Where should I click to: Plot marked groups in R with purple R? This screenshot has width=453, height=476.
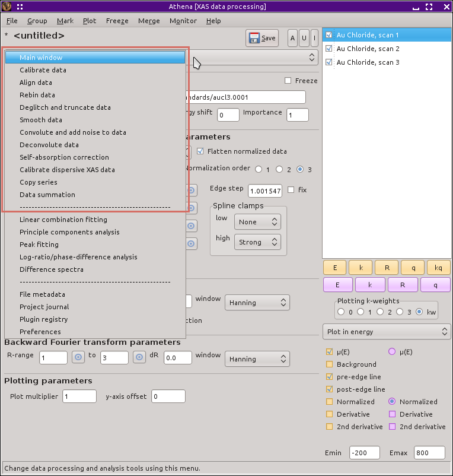pyautogui.click(x=403, y=285)
